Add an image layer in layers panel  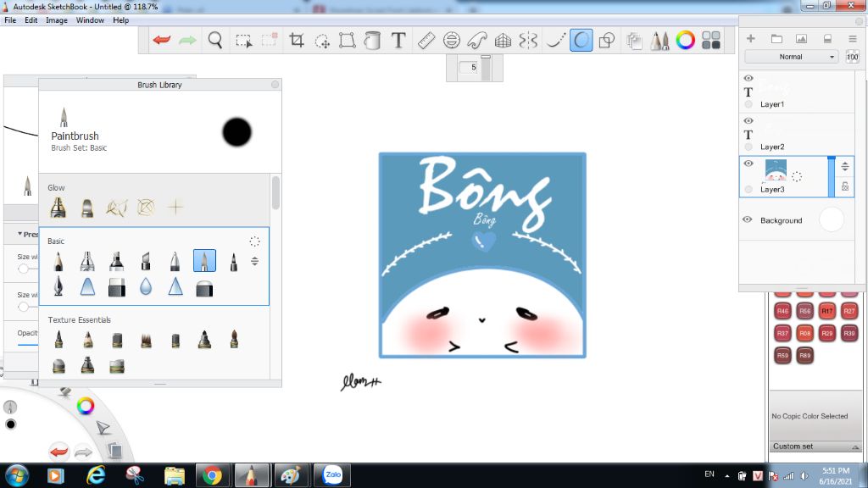801,39
